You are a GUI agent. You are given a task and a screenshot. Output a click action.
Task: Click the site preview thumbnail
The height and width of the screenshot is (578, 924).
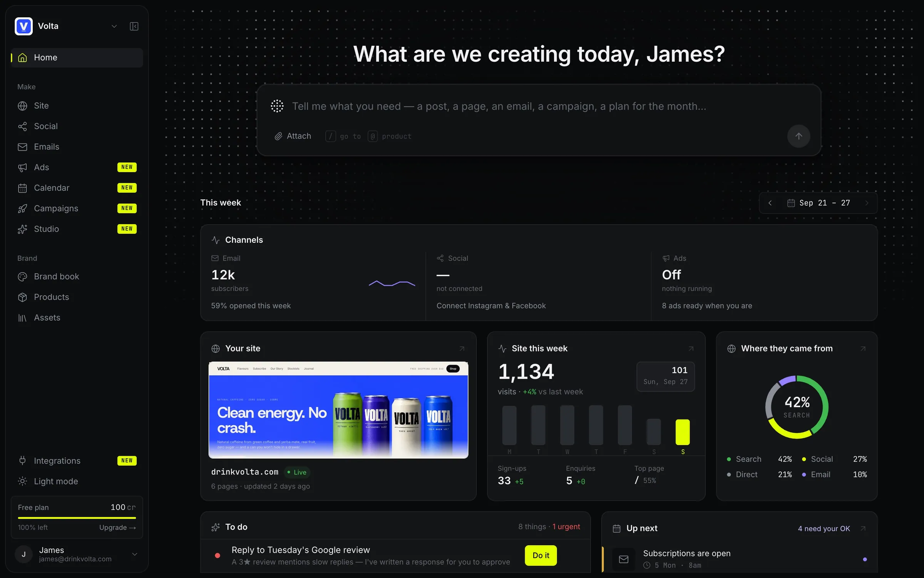click(338, 410)
